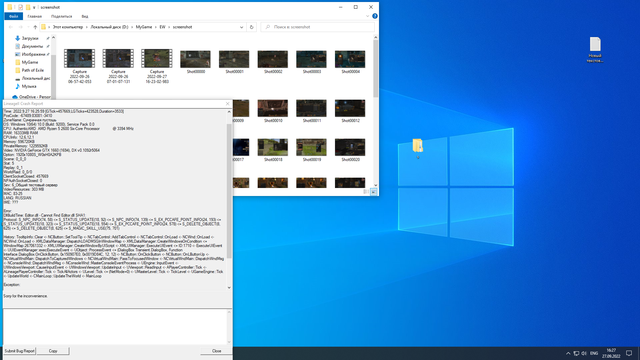Screen dimensions: 640x360
Task: Select Capture 2022-09-26 06-57-42 video file
Action: [80, 66]
